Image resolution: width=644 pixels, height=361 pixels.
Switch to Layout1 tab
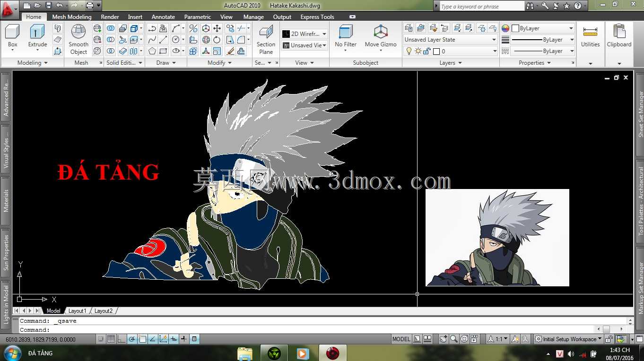[x=78, y=311]
